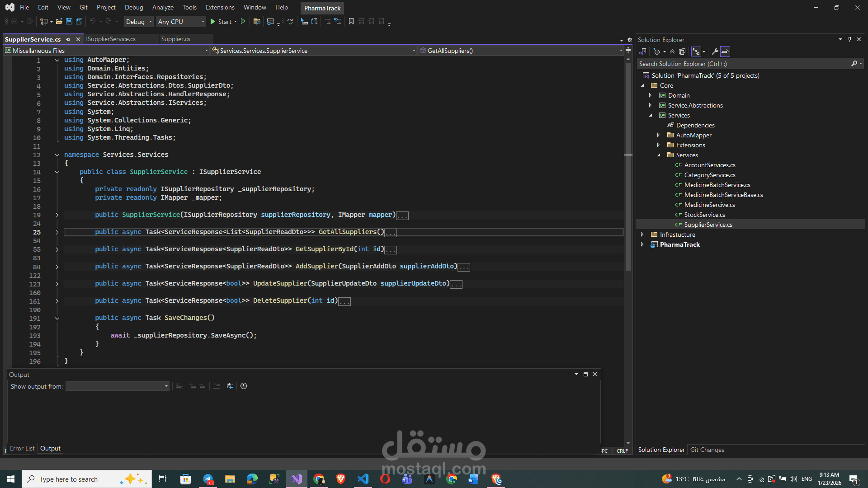Switch to the Git Changes tab
Screen dimensions: 868x488
[707, 450]
